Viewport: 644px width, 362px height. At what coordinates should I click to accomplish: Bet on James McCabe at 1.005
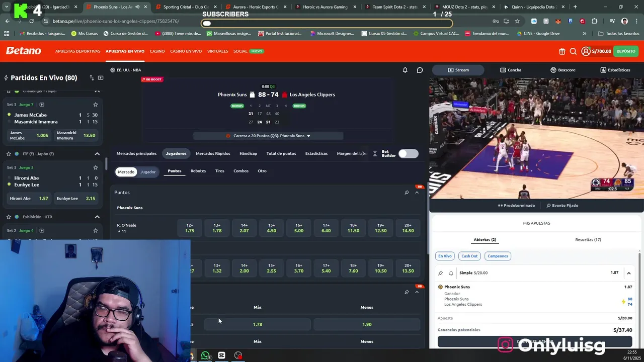click(x=30, y=135)
